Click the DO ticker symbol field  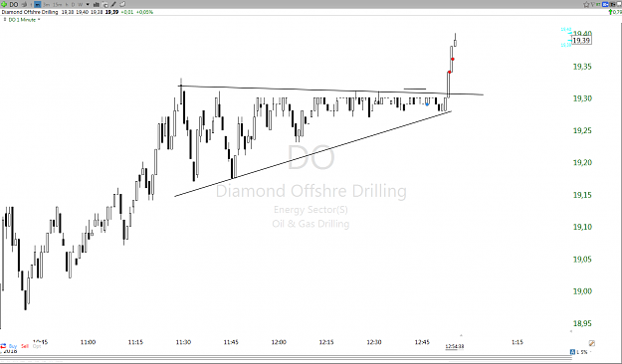14,4
